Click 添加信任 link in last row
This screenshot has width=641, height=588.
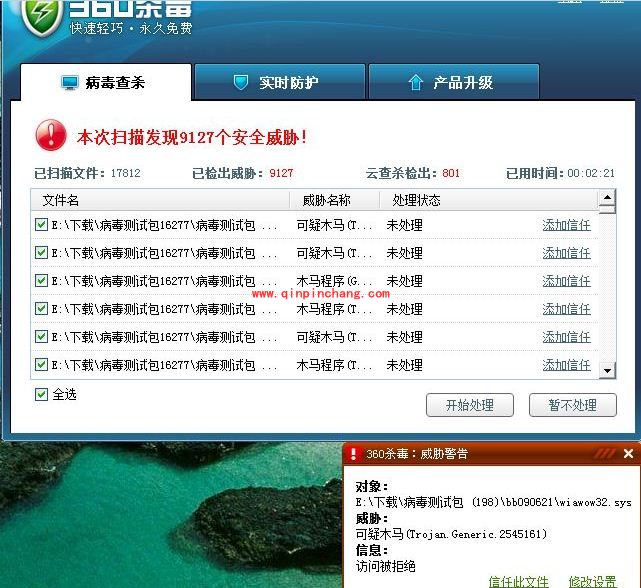tap(567, 365)
